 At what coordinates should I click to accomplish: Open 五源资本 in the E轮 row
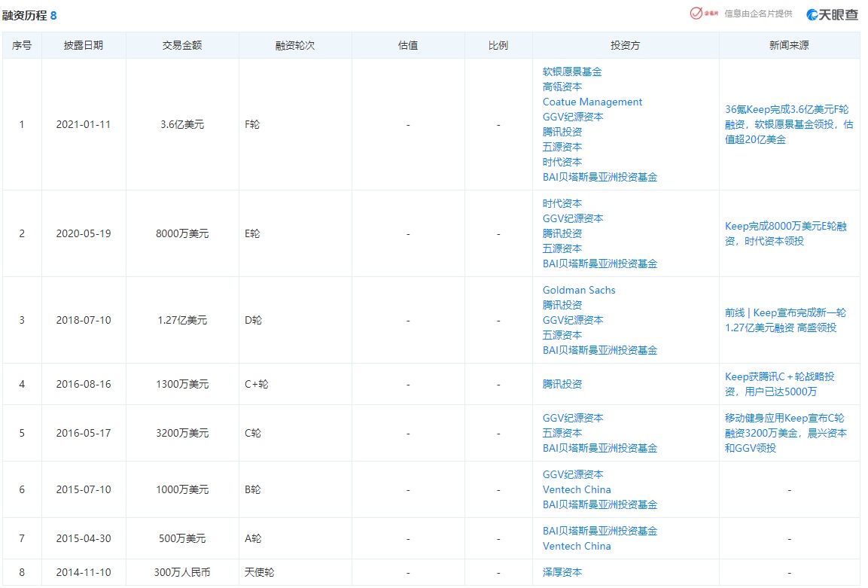point(562,248)
